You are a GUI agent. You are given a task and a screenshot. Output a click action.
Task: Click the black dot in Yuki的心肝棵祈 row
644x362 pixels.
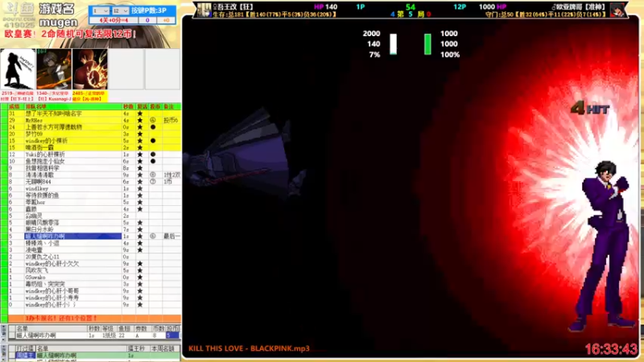point(153,154)
